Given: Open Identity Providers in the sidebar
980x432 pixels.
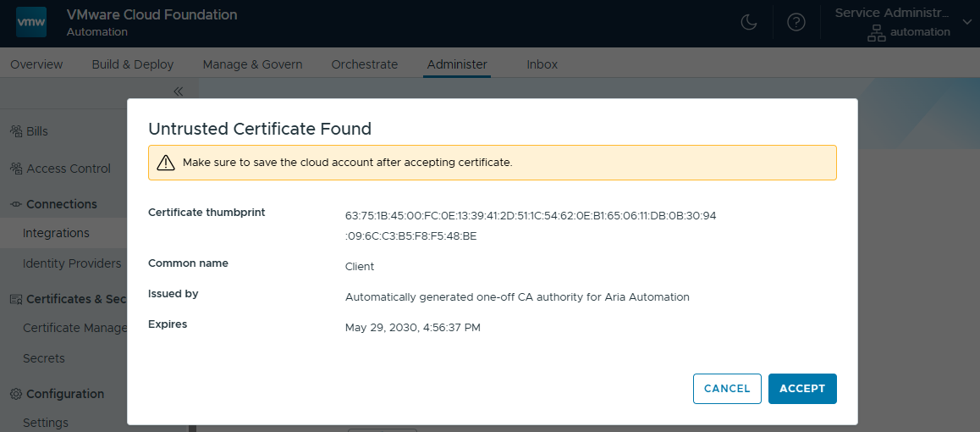Looking at the screenshot, I should pyautogui.click(x=72, y=263).
